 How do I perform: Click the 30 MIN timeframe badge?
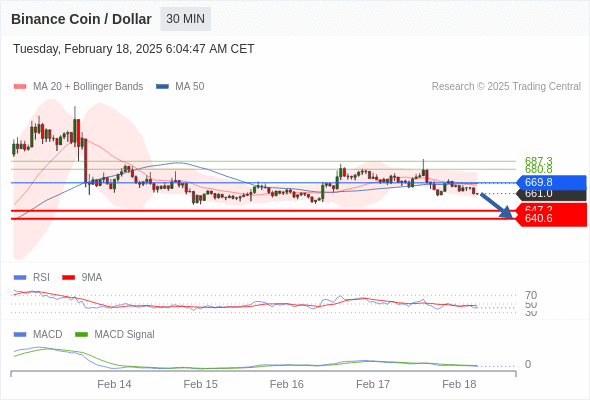click(x=186, y=19)
